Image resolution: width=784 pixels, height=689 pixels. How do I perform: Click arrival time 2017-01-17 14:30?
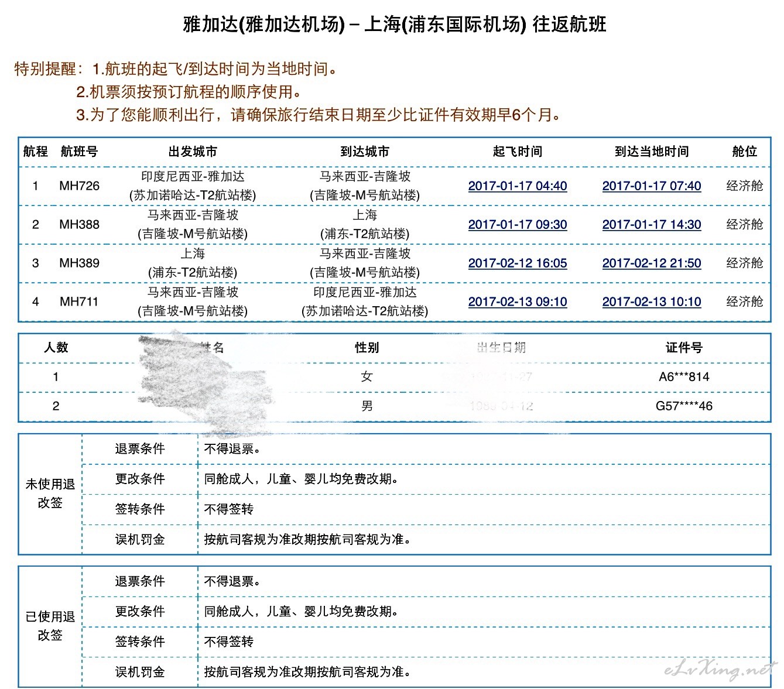click(x=652, y=225)
